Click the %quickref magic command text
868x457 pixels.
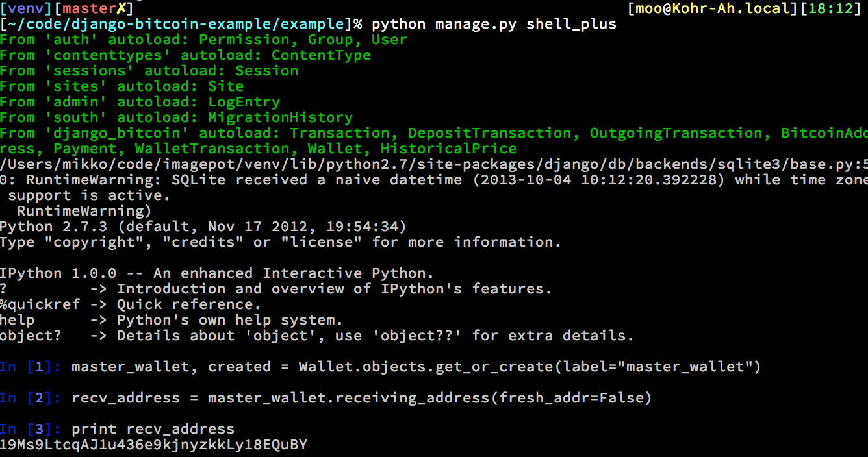[40, 304]
